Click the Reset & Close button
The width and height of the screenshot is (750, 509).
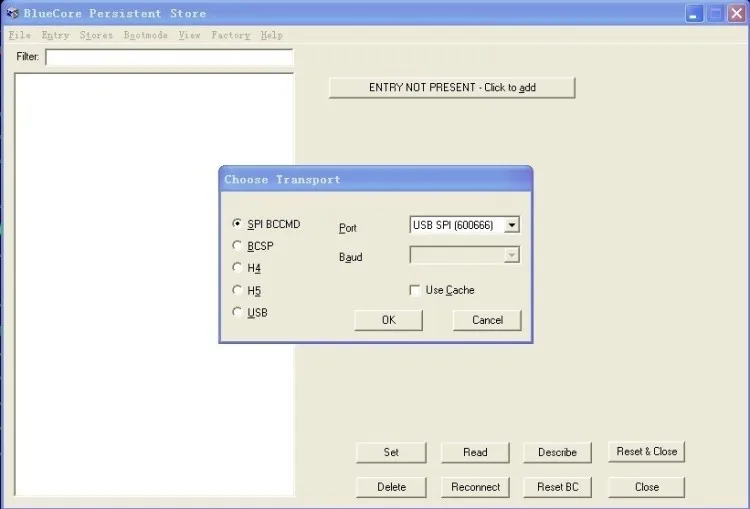pyautogui.click(x=647, y=452)
